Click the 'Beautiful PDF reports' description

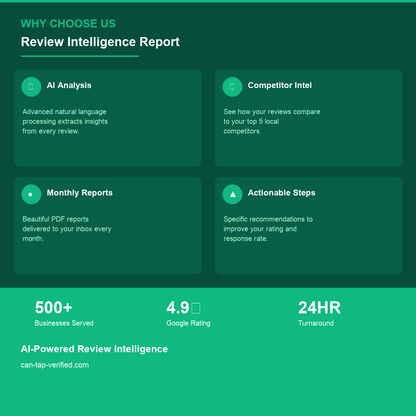coord(67,229)
